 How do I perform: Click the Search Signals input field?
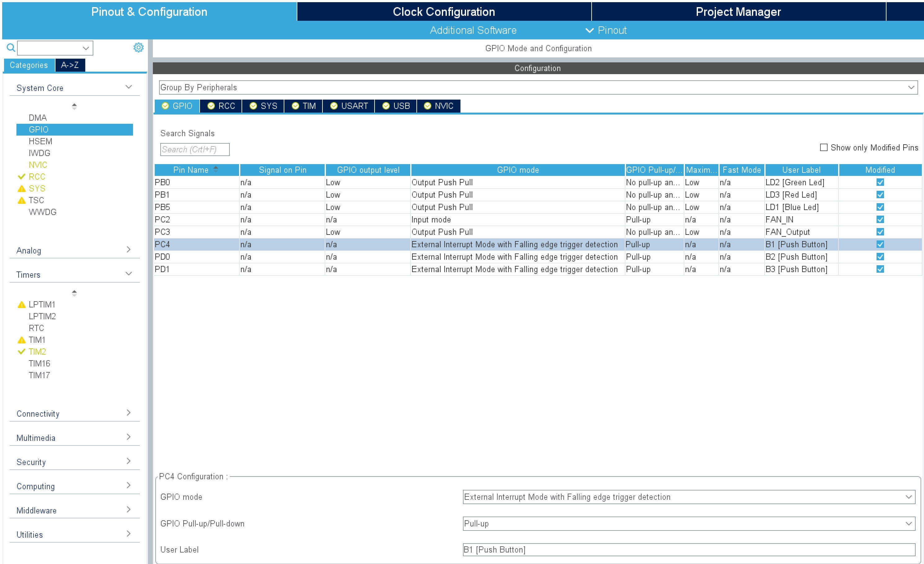click(x=195, y=149)
